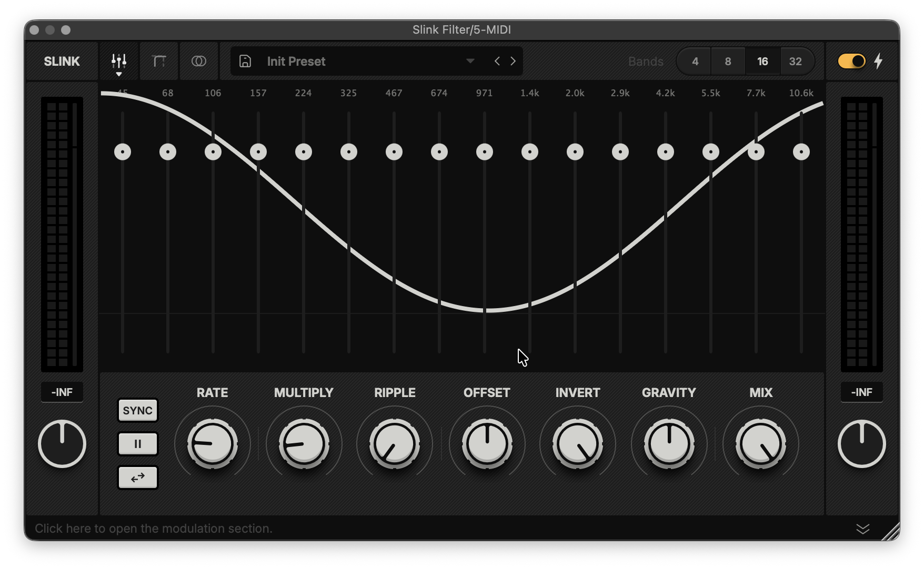Click the GRAVITY knob
The height and width of the screenshot is (569, 924).
coord(669,444)
